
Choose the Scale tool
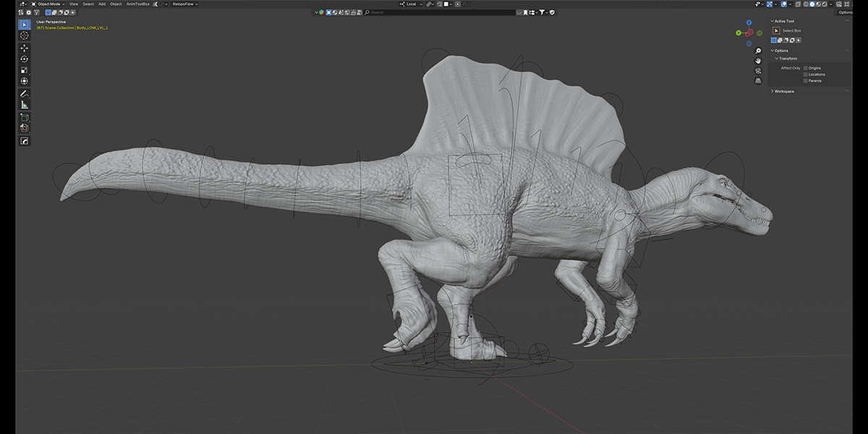tap(25, 70)
